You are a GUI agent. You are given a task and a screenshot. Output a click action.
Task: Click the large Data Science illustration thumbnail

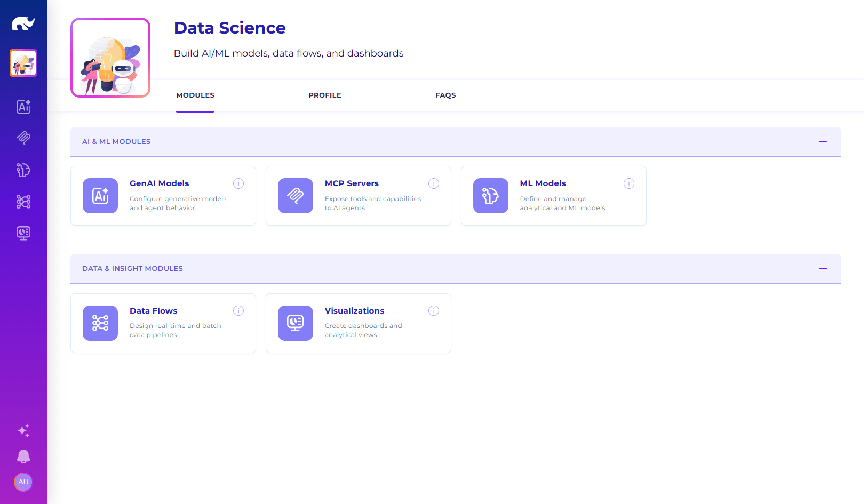click(110, 58)
